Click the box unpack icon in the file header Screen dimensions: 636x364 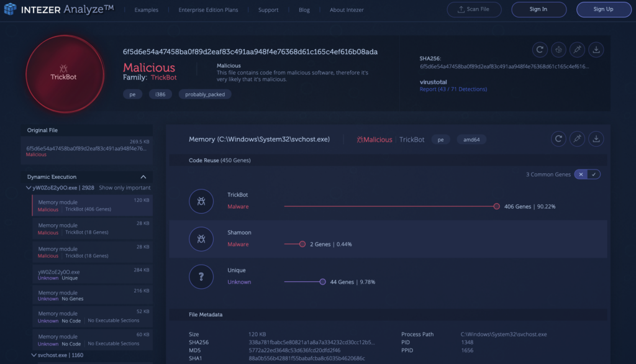(x=558, y=50)
